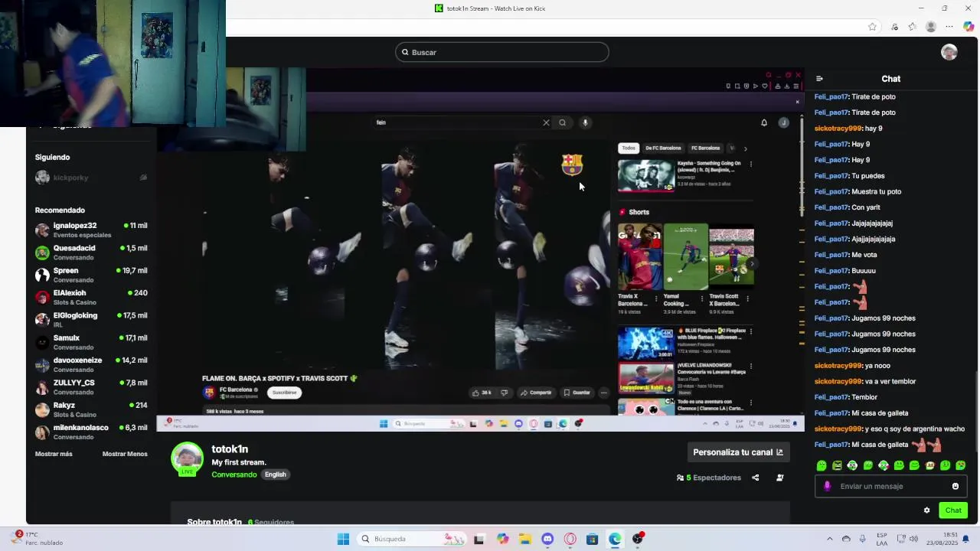Image resolution: width=980 pixels, height=551 pixels.
Task: Collapse recommended list with Mostrar Menos
Action: pos(125,454)
